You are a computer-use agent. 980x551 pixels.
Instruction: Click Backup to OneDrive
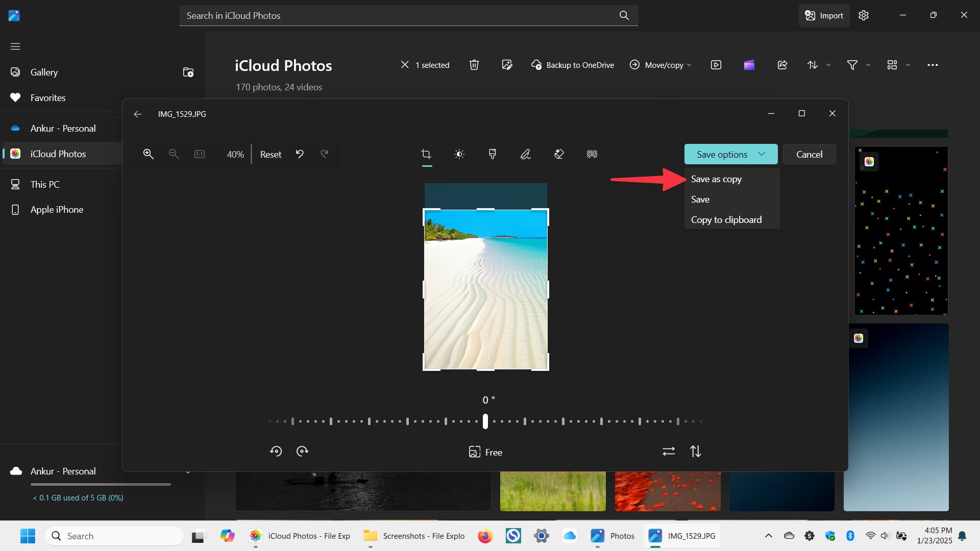coord(573,65)
